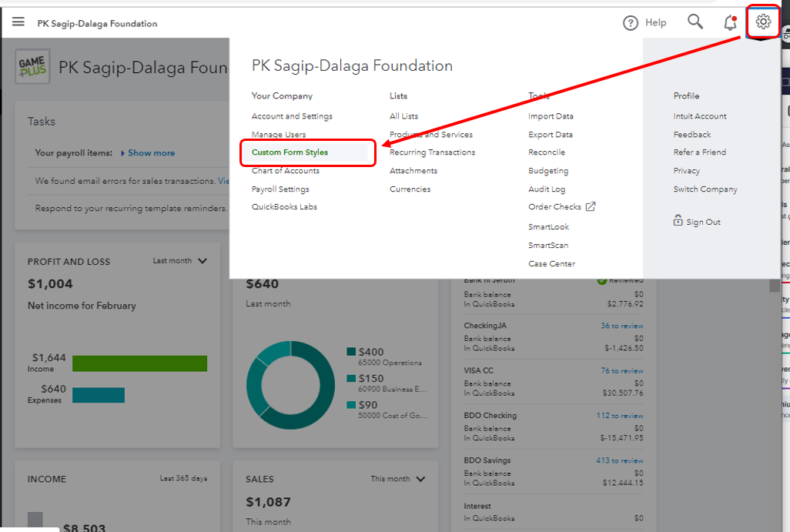Image resolution: width=790 pixels, height=532 pixels.
Task: Open Case Center
Action: [x=551, y=263]
